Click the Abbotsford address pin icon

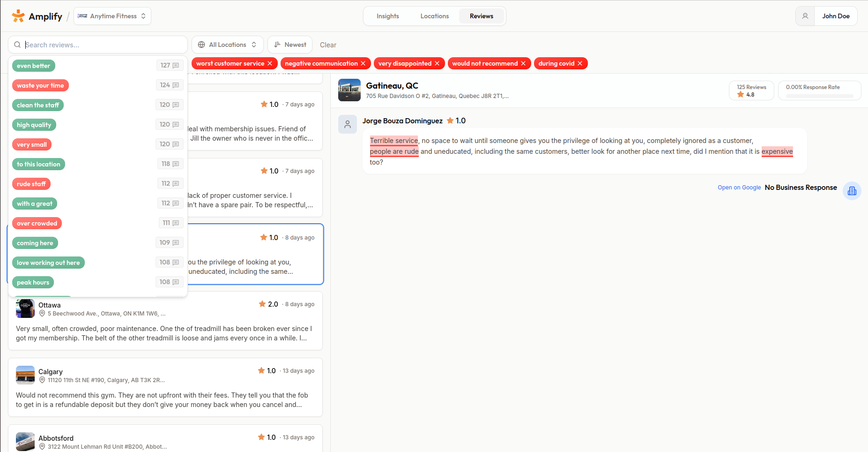42,446
